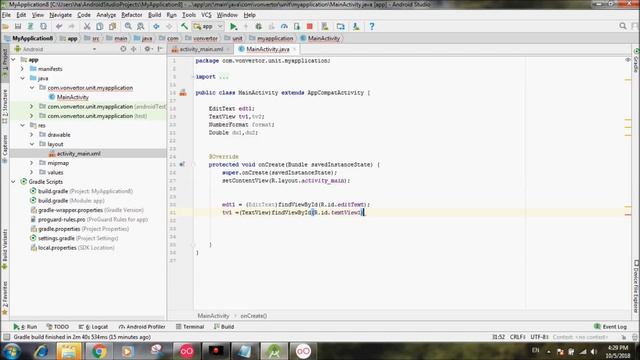
Task: Toggle the Structure side panel
Action: [x=5, y=106]
